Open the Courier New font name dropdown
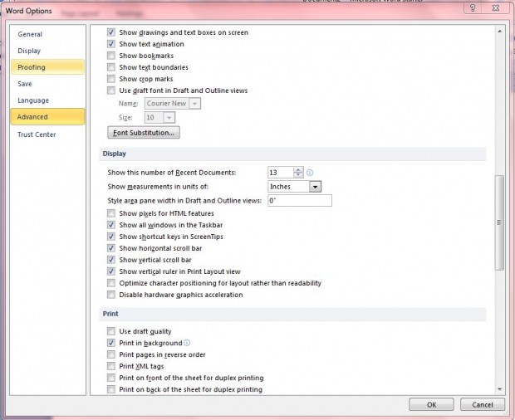 point(194,104)
